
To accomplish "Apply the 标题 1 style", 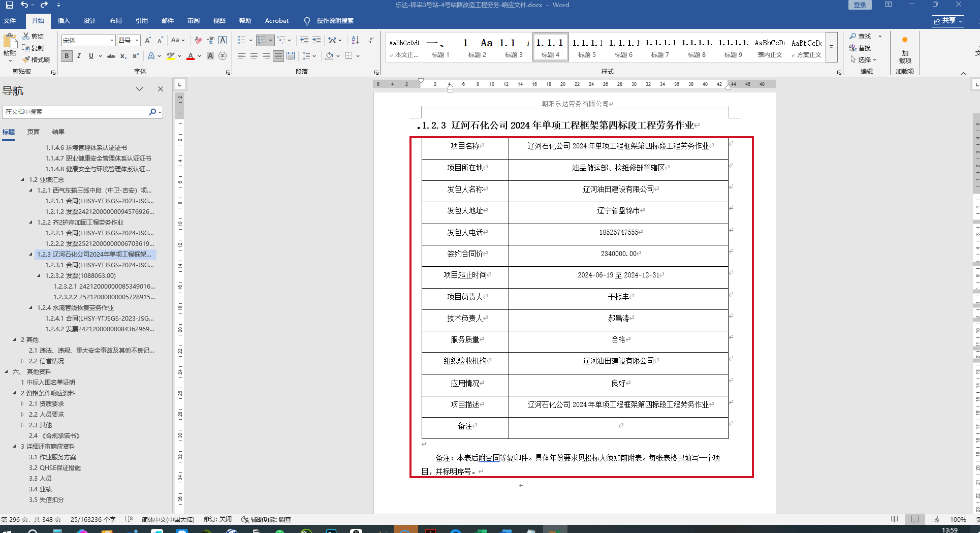I will pyautogui.click(x=440, y=47).
